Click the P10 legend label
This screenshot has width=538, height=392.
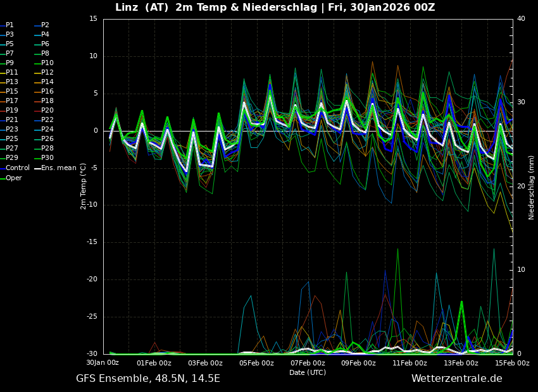(x=47, y=63)
